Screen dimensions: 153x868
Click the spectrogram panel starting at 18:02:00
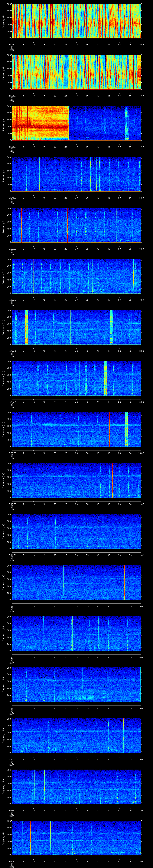[x=77, y=72]
